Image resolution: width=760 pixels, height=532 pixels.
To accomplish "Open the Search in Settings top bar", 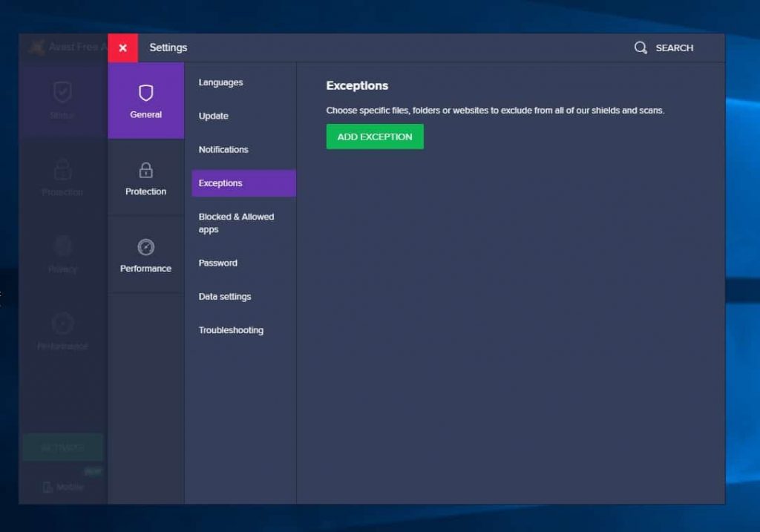I will click(664, 47).
